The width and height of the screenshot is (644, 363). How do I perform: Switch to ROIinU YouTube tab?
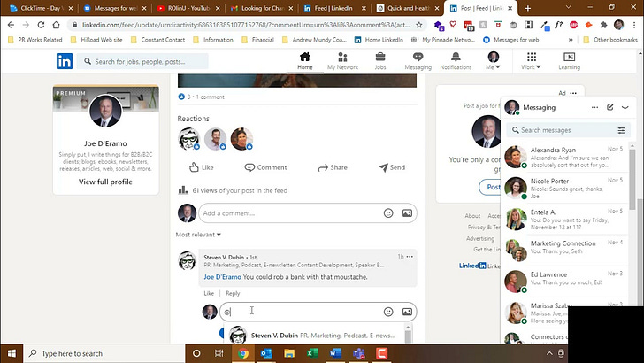tap(188, 8)
